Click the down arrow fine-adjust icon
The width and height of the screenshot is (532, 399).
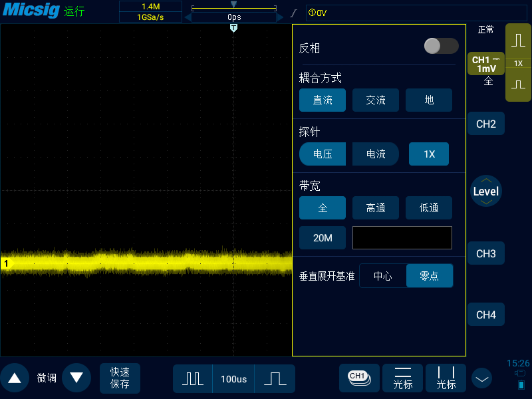click(x=76, y=378)
